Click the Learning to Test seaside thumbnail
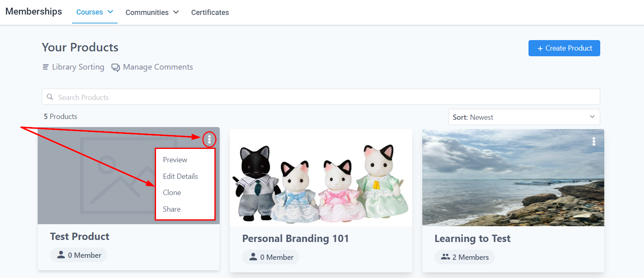The height and width of the screenshot is (278, 644). [x=513, y=178]
